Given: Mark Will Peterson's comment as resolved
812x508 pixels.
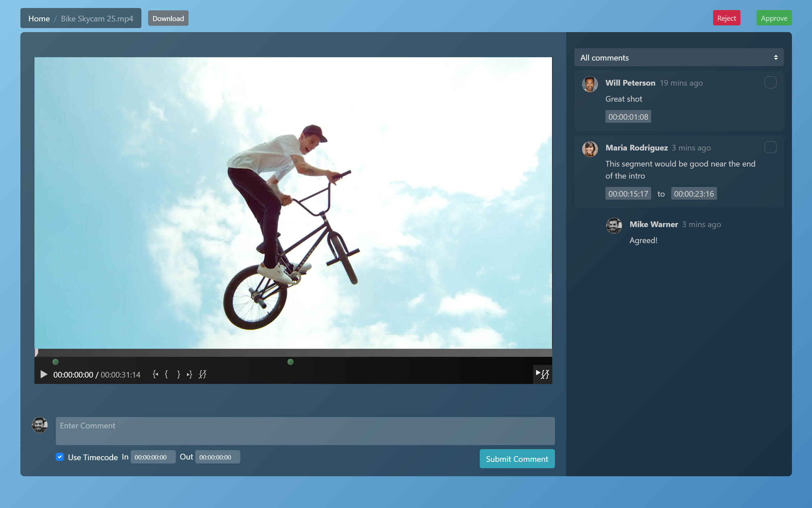Looking at the screenshot, I should (771, 82).
